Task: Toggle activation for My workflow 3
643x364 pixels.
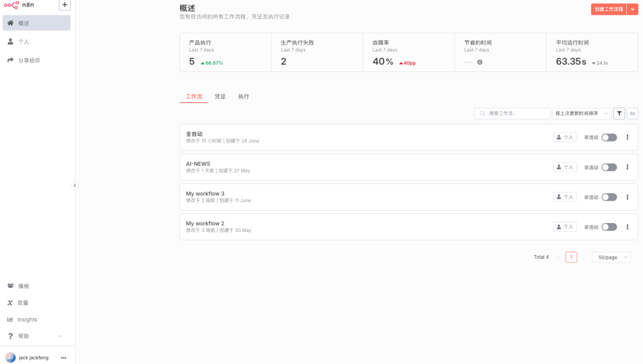Action: (609, 197)
